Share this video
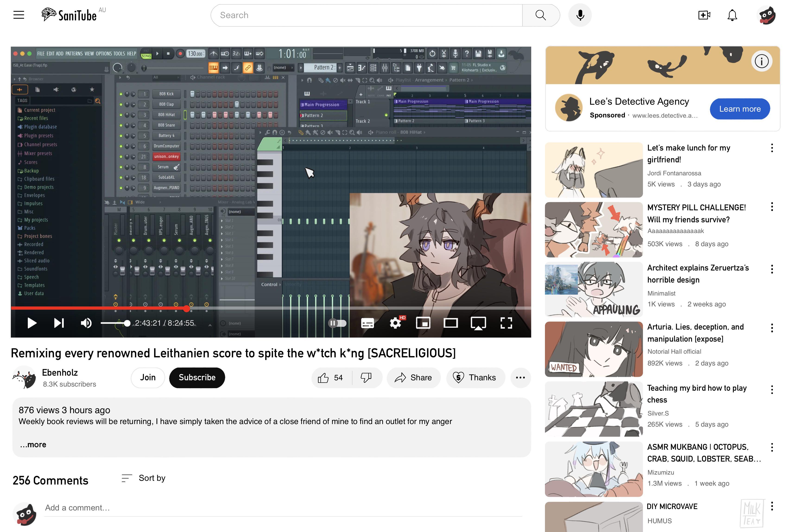This screenshot has width=791, height=532. tap(414, 378)
